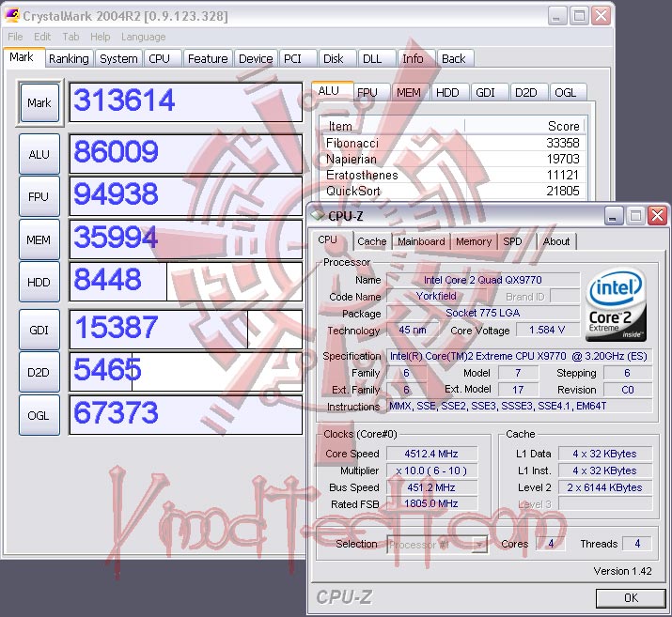Click the CrystalMark title bar app icon

12,15
